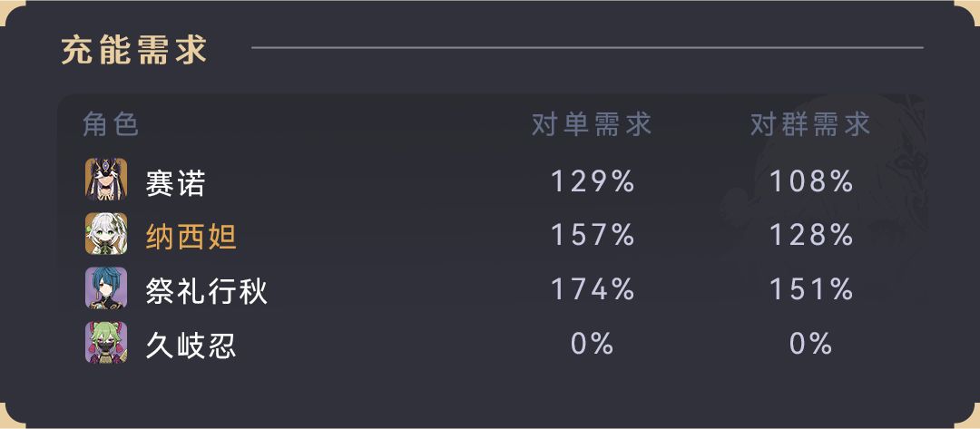Screen dimensions: 980x429
Task: Click Nahida's 157% single-target value
Action: (593, 237)
